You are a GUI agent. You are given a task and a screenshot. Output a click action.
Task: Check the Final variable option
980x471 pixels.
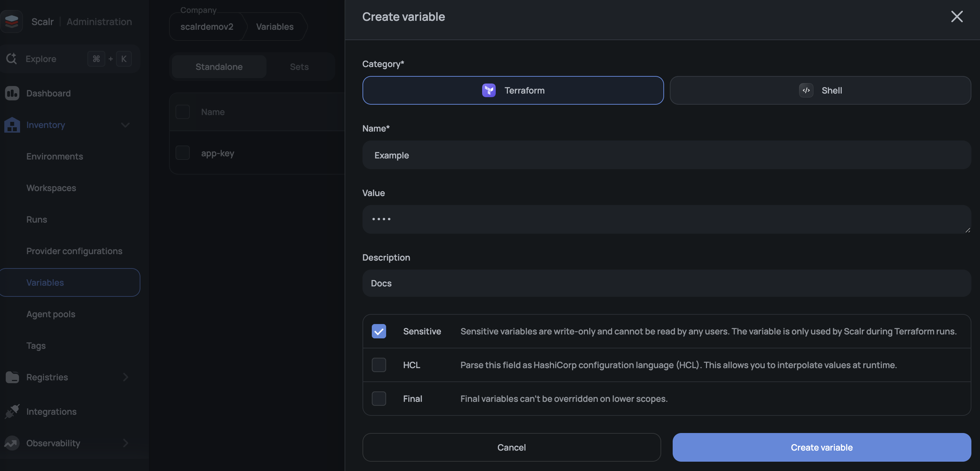pyautogui.click(x=379, y=398)
